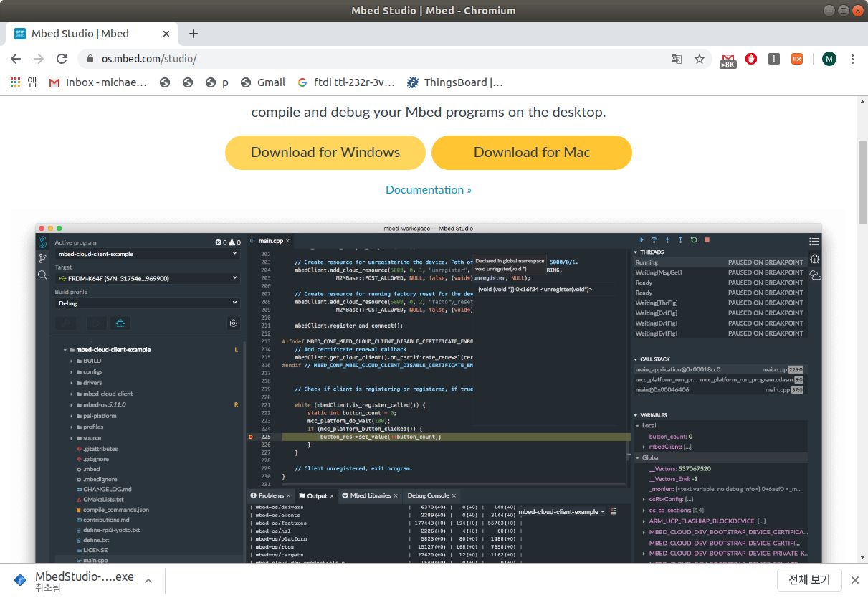This screenshot has height=598, width=868.
Task: Click the gear settings icon in build panel
Action: pyautogui.click(x=234, y=323)
